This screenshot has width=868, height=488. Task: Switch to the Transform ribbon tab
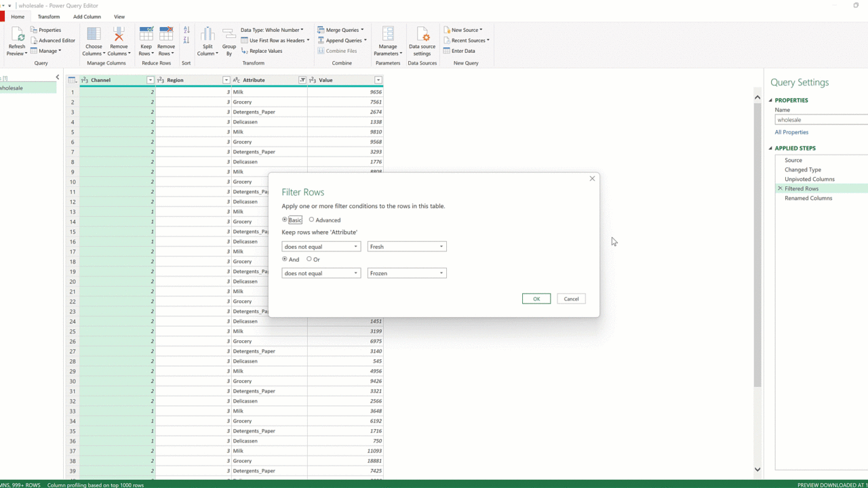tap(49, 16)
